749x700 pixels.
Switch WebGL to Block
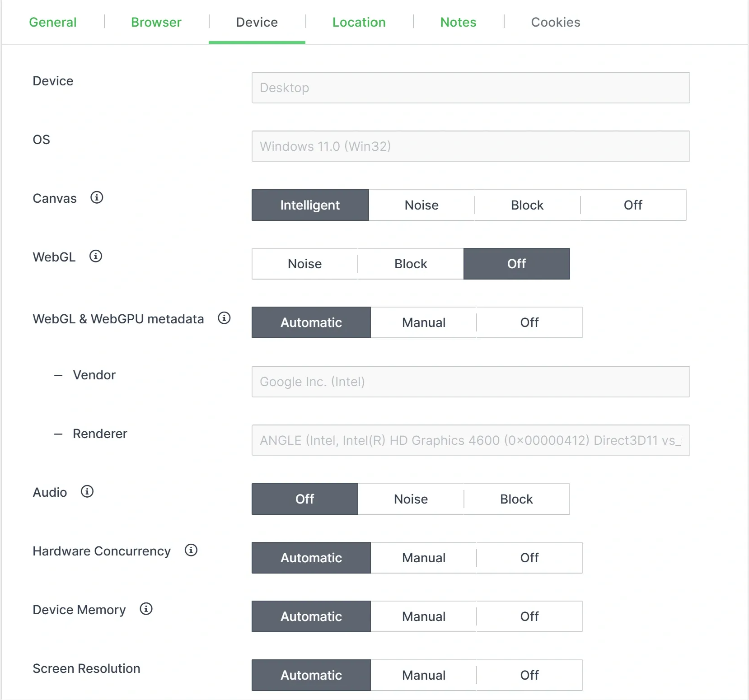click(410, 264)
